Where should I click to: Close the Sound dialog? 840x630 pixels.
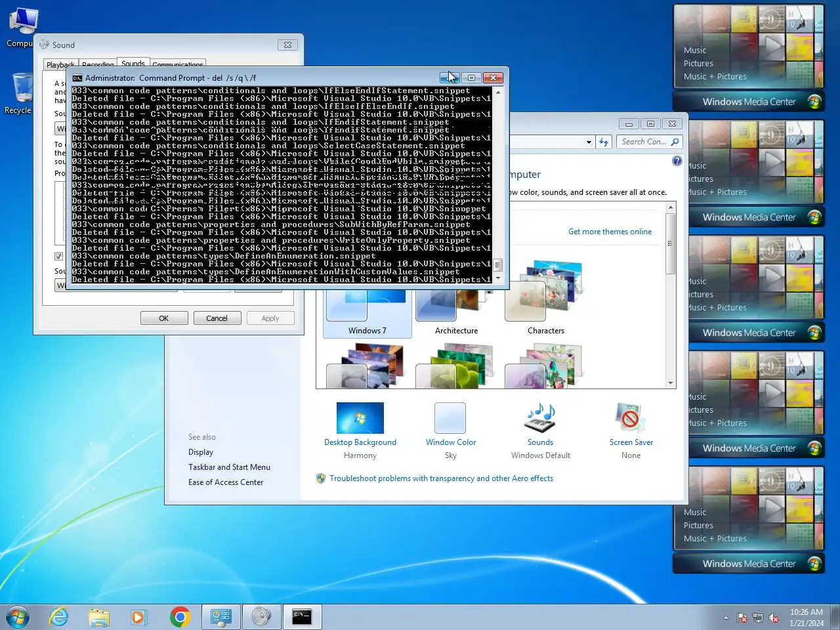coord(287,45)
